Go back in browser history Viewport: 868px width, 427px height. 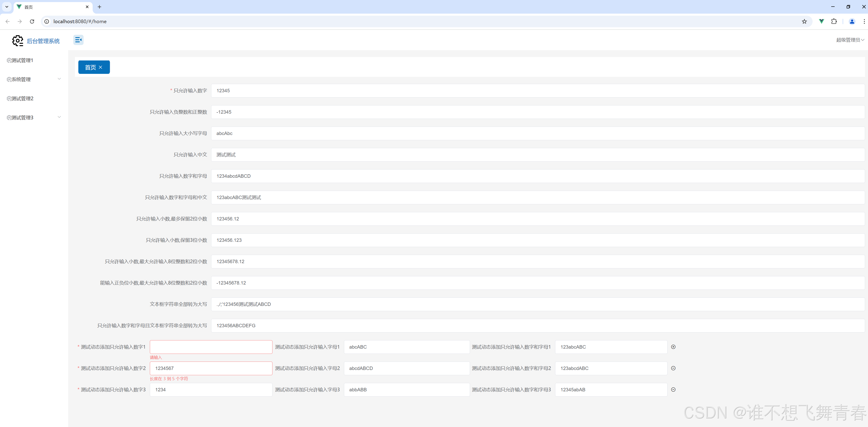click(x=7, y=21)
